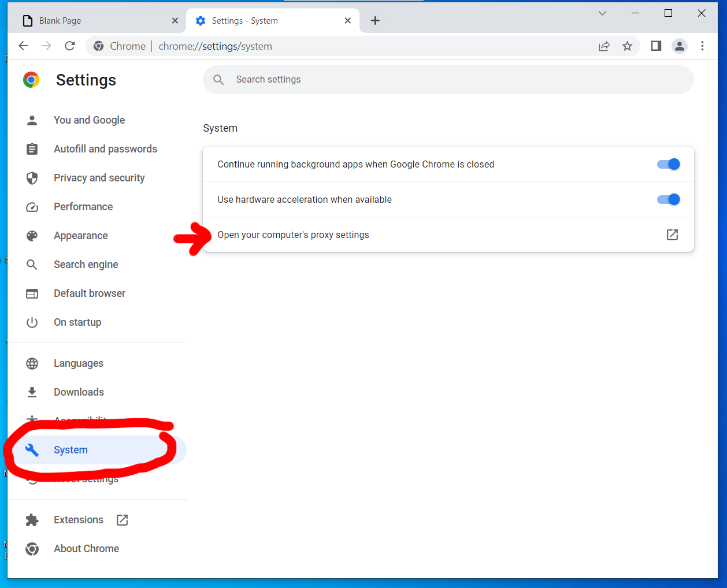Screen dimensions: 727x588
Task: Click the globe Languages icon
Action: coord(32,363)
